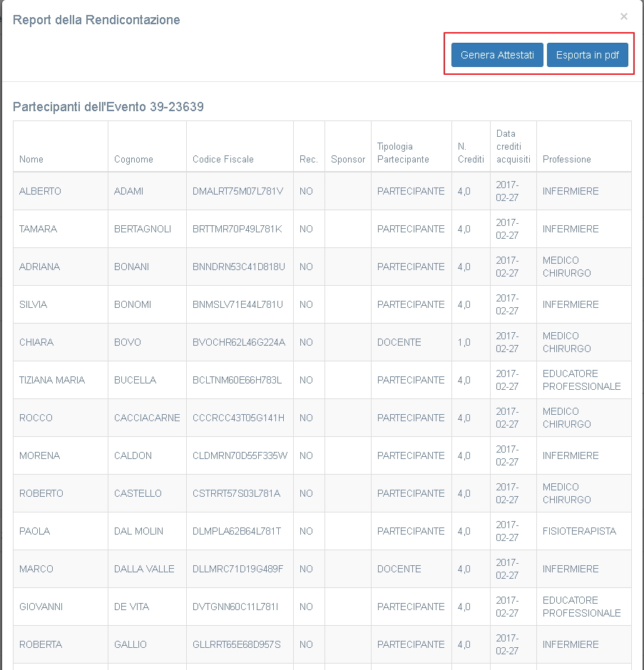Click the surname BUCELLA
This screenshot has width=644, height=670.
click(x=135, y=380)
